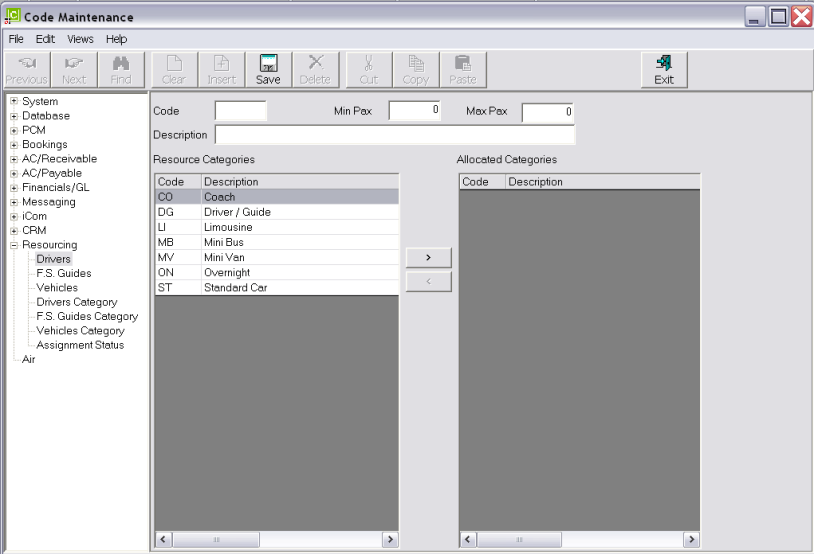Click the Clear toolbar icon

pos(174,69)
